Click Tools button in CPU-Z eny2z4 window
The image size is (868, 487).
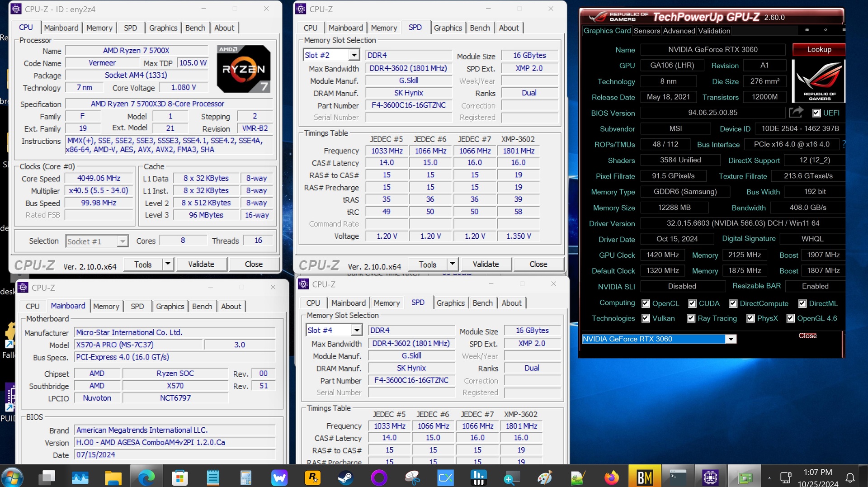click(x=142, y=264)
